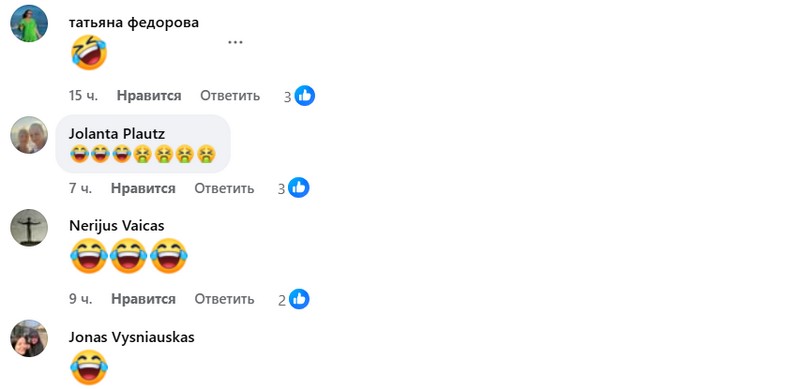Open the Nerijus Vaicas name link
This screenshot has height=389, width=800.
(116, 226)
